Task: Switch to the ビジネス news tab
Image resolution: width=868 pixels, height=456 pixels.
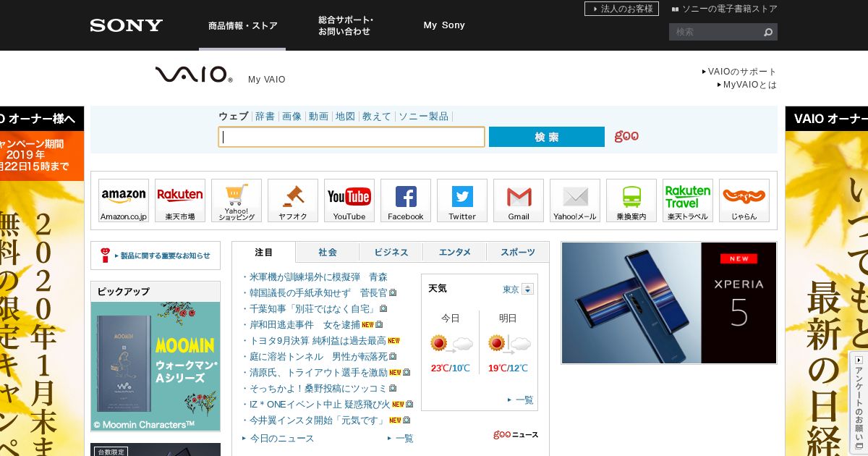Action: tap(391, 252)
